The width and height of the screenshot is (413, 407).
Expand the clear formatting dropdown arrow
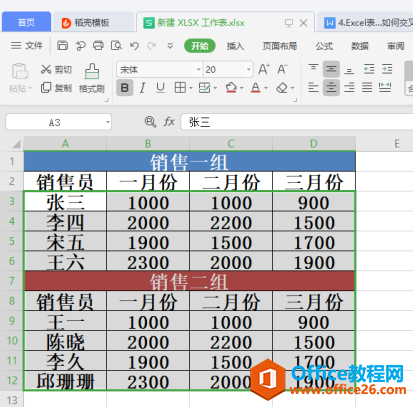tap(292, 88)
